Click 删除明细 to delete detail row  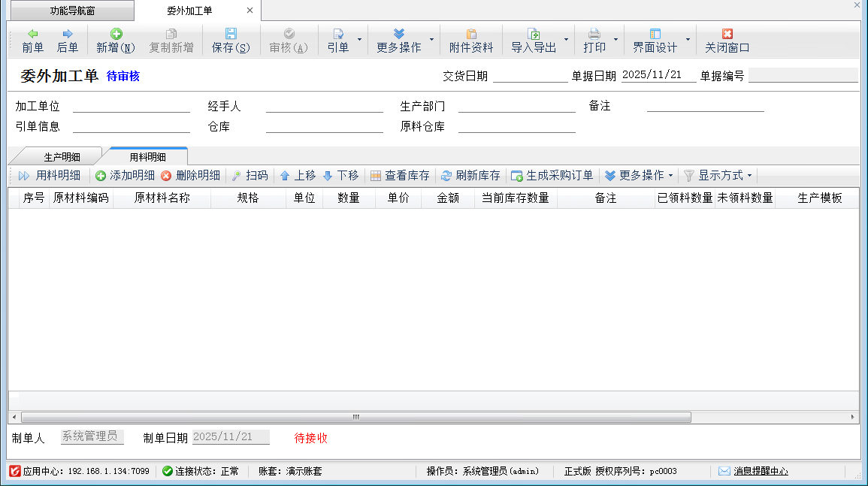click(190, 175)
